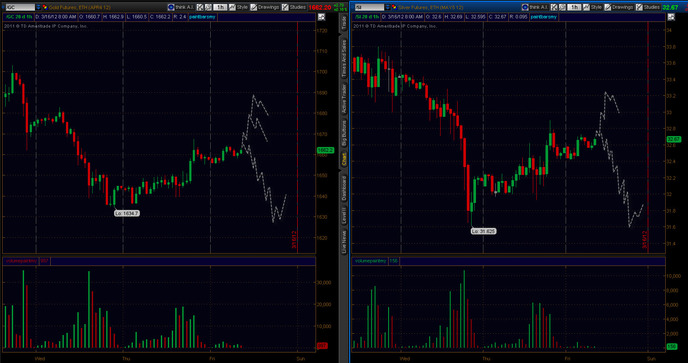Screen dimensions: 688x363
Task: Click color link icon beside /GC symbol
Action: [x=44, y=7]
